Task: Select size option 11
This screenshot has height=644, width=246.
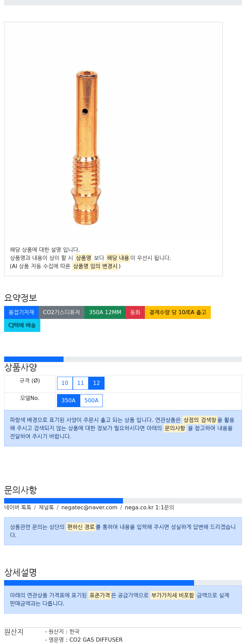Action: 81,383
